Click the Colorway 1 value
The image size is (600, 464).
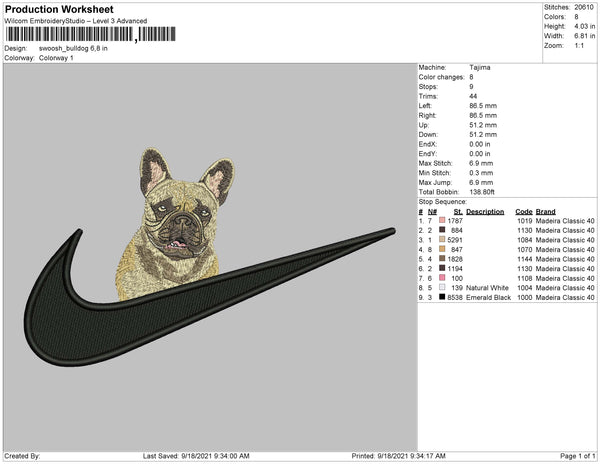(x=56, y=58)
